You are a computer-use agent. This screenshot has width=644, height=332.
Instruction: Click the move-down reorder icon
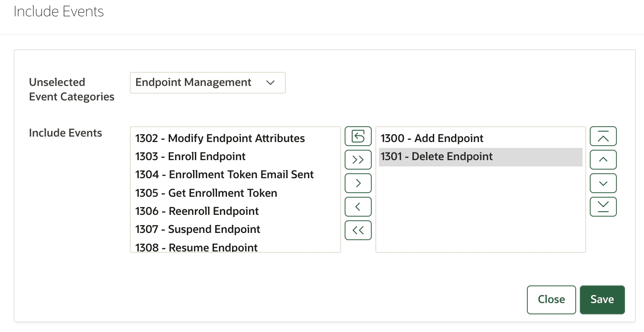click(603, 183)
